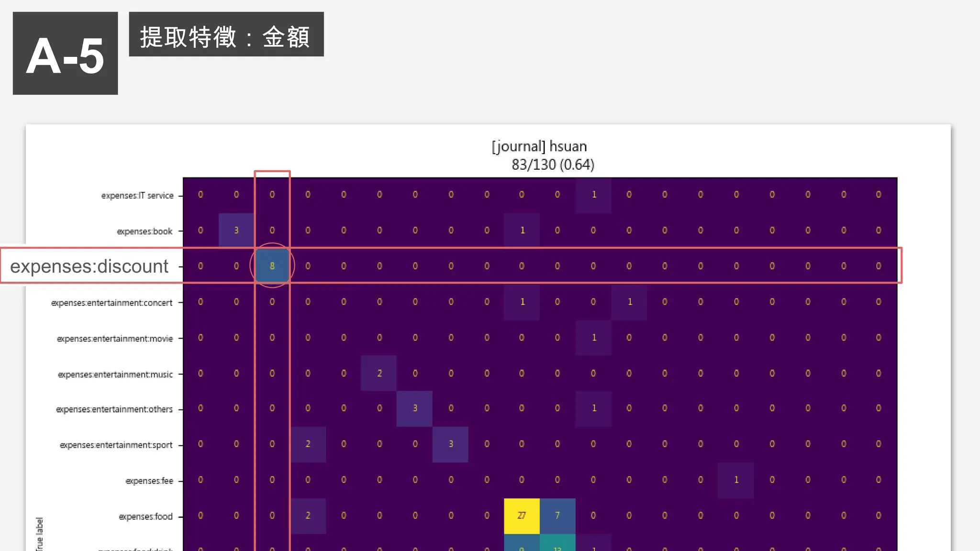
Task: Click the expenses:entertainment:concert axis label
Action: (x=111, y=303)
